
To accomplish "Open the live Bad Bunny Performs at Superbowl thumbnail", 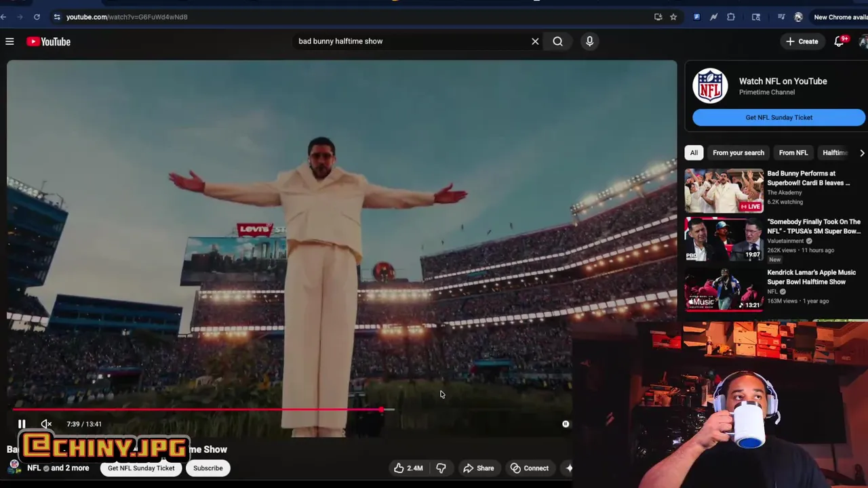I will pyautogui.click(x=724, y=190).
